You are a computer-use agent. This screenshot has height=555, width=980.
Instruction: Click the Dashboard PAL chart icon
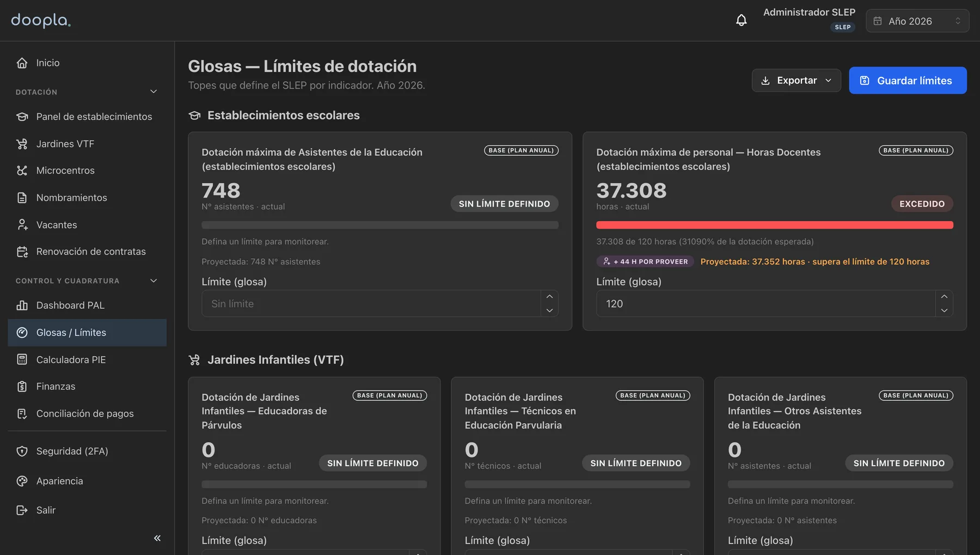(x=22, y=306)
